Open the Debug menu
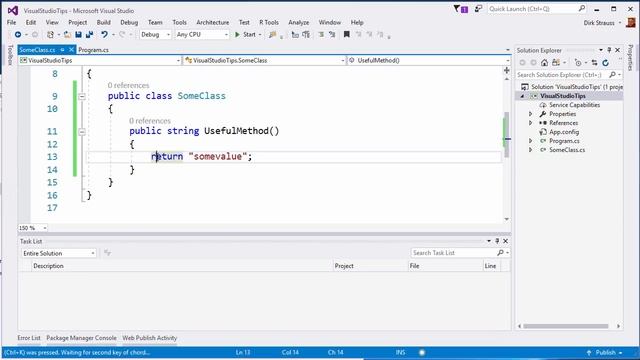The image size is (640, 360). pyautogui.click(x=129, y=22)
